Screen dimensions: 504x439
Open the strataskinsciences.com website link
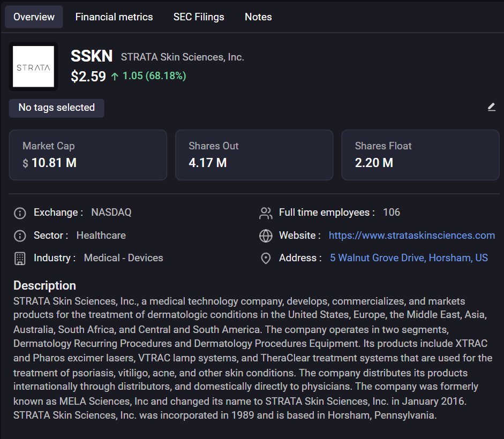pyautogui.click(x=412, y=235)
